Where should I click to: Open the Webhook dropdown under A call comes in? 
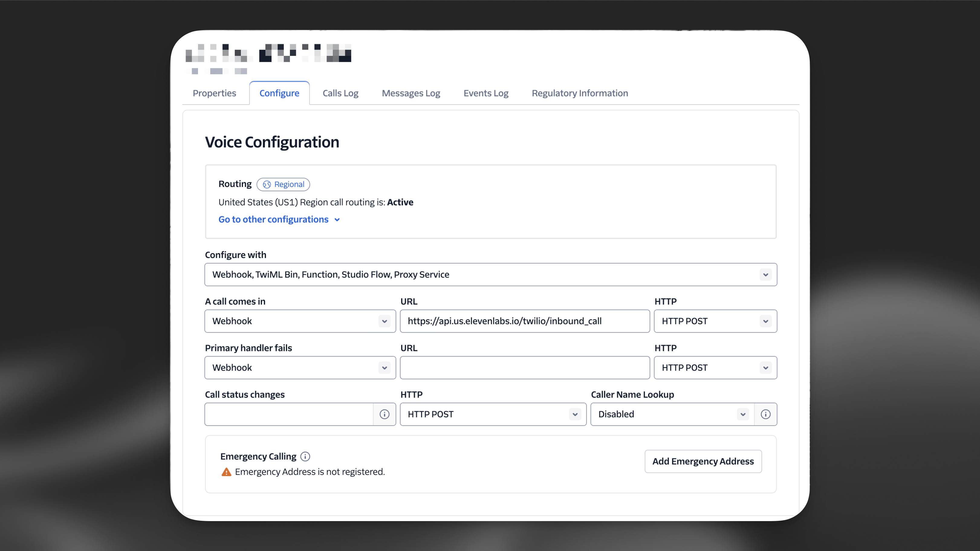point(384,321)
